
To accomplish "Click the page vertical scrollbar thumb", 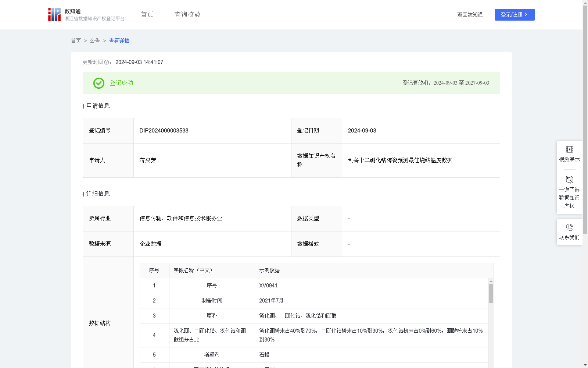I will [x=585, y=120].
